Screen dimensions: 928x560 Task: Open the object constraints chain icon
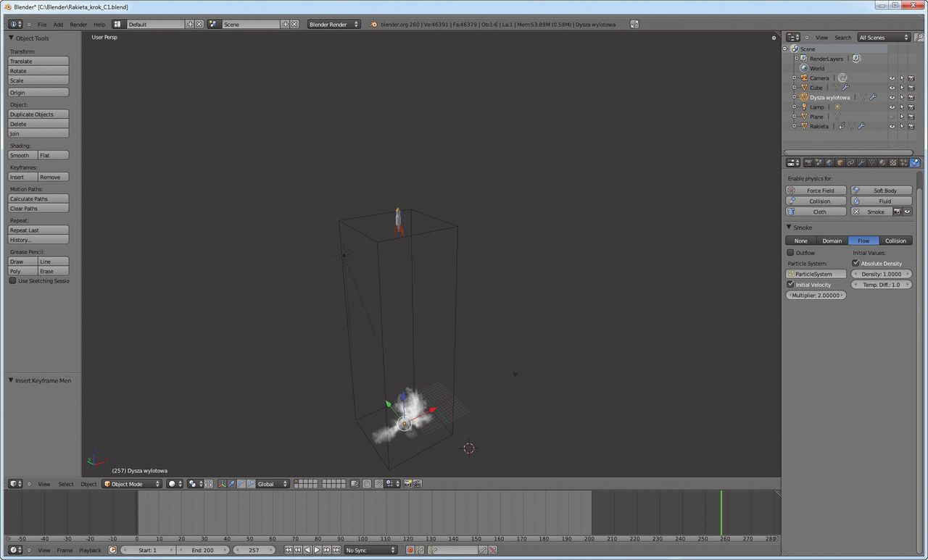tap(850, 163)
